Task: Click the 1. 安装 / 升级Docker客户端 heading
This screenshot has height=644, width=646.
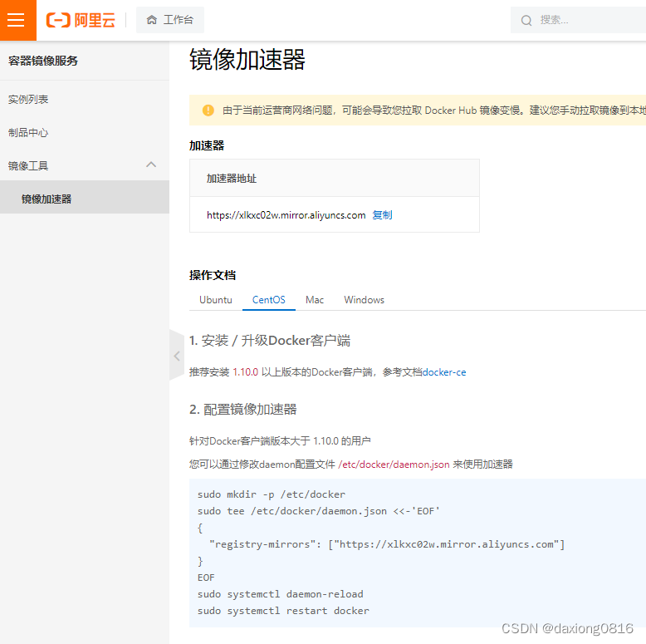Action: pyautogui.click(x=269, y=341)
